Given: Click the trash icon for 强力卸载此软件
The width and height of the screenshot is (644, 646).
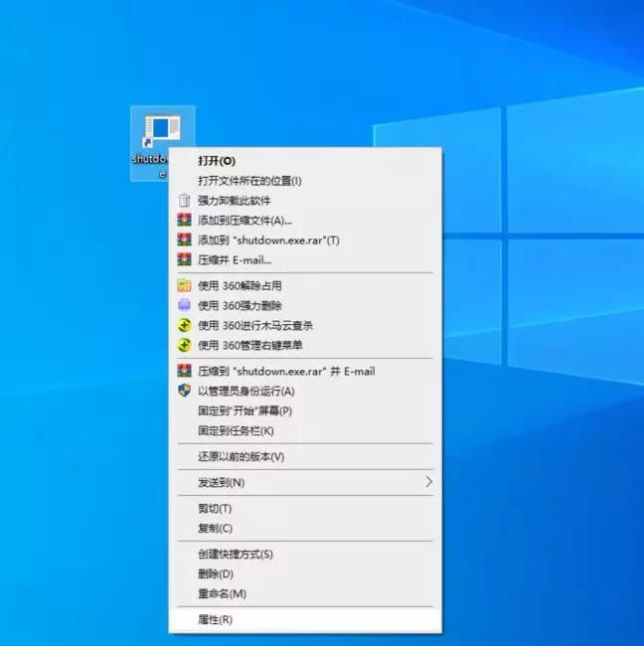Looking at the screenshot, I should [x=183, y=201].
